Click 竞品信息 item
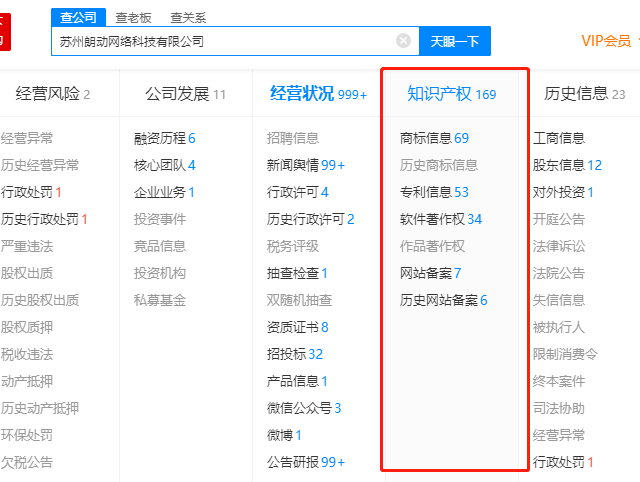Screen dimensions: 640x482 [160, 246]
